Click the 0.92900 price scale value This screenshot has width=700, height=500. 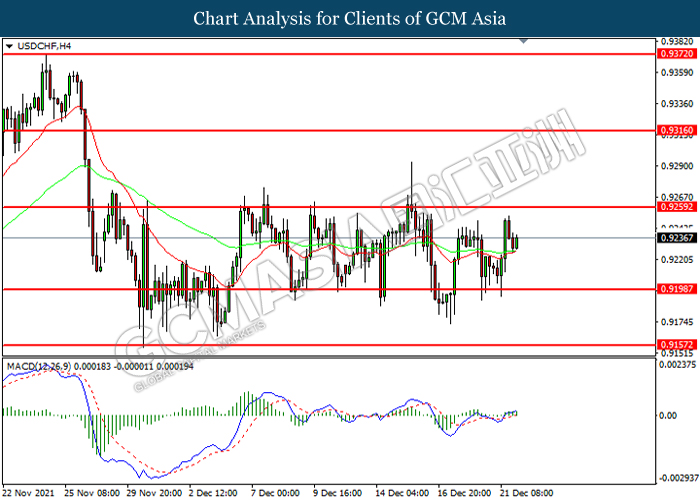[677, 166]
